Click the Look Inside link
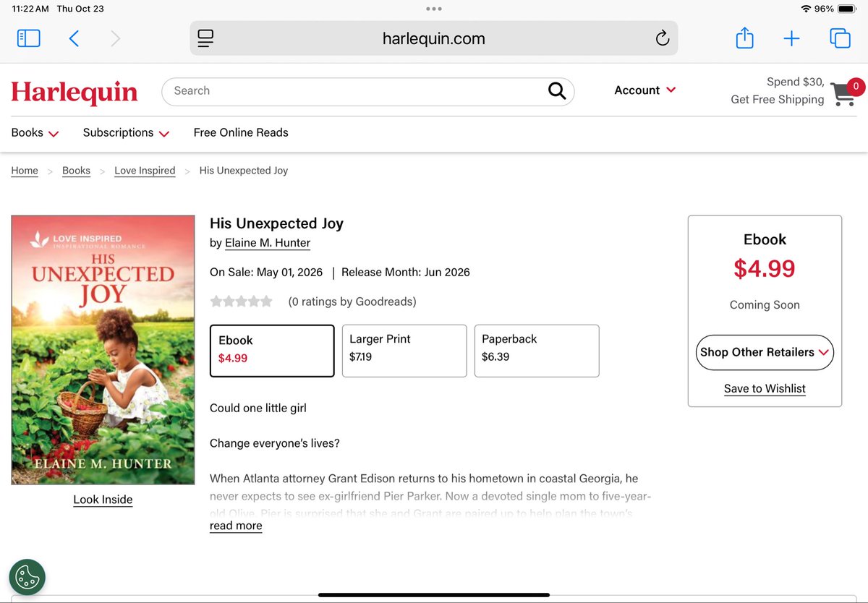The height and width of the screenshot is (603, 868). [x=103, y=500]
